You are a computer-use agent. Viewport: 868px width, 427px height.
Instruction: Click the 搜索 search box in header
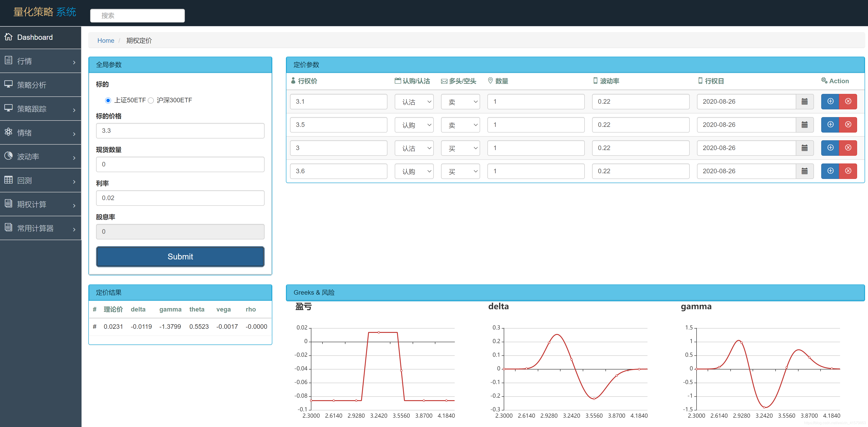[137, 15]
